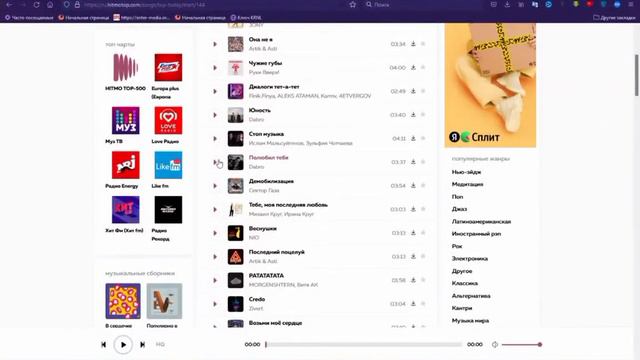Play the track Диалоги тет-а-тет
This screenshot has height=360, width=640.
tap(215, 91)
